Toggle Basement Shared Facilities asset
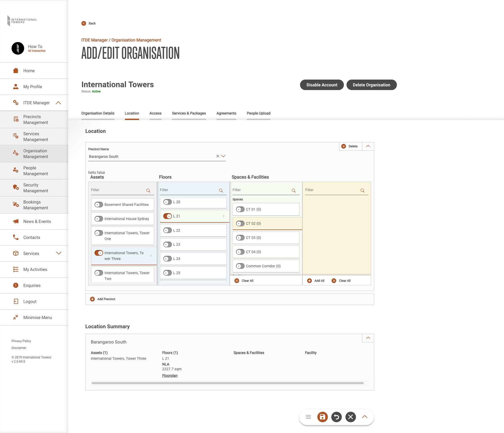The height and width of the screenshot is (433, 504). [x=99, y=205]
